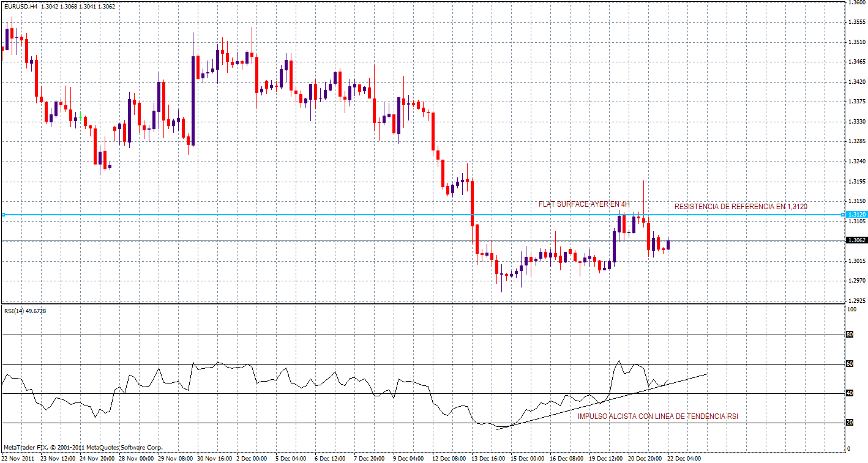Click the '12 Dec 08:00' time axis label
This screenshot has width=868, height=463.
(x=449, y=458)
